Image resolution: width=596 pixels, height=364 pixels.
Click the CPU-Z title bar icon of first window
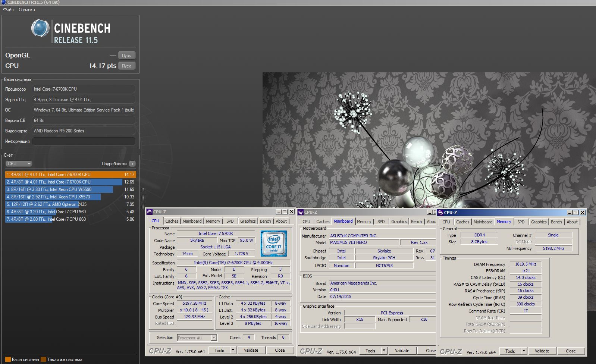[150, 212]
